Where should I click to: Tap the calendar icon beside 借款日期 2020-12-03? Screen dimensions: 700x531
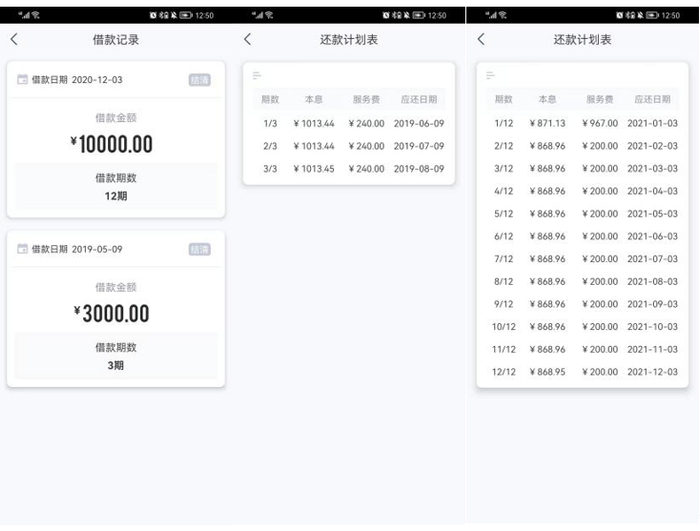(x=22, y=79)
